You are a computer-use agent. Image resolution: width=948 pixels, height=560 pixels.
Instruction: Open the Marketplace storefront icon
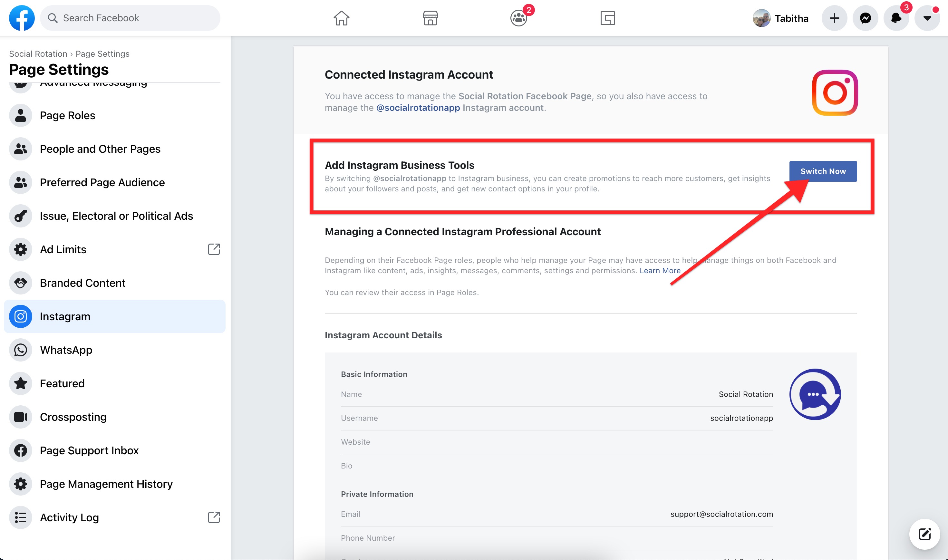(430, 18)
